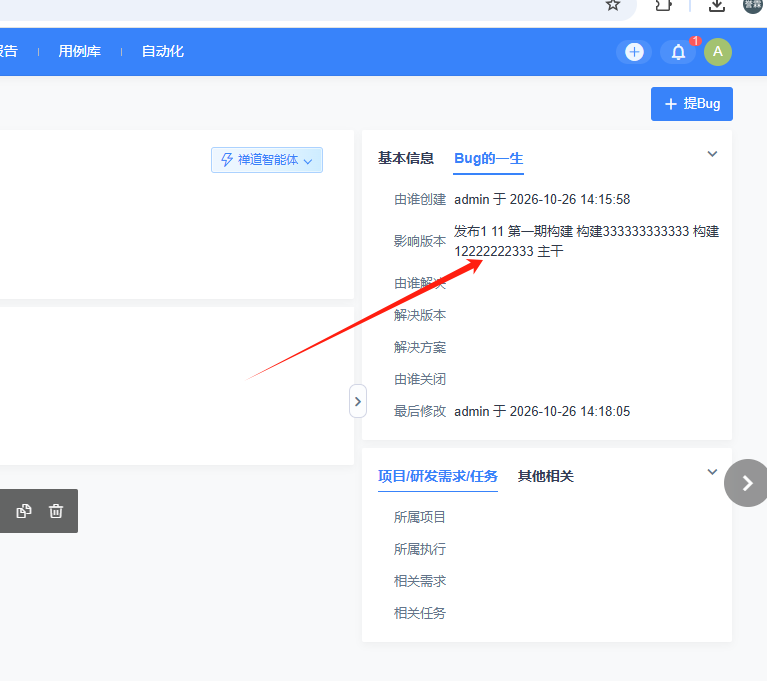Open the notifications bell icon
This screenshot has width=767, height=681.
click(678, 52)
